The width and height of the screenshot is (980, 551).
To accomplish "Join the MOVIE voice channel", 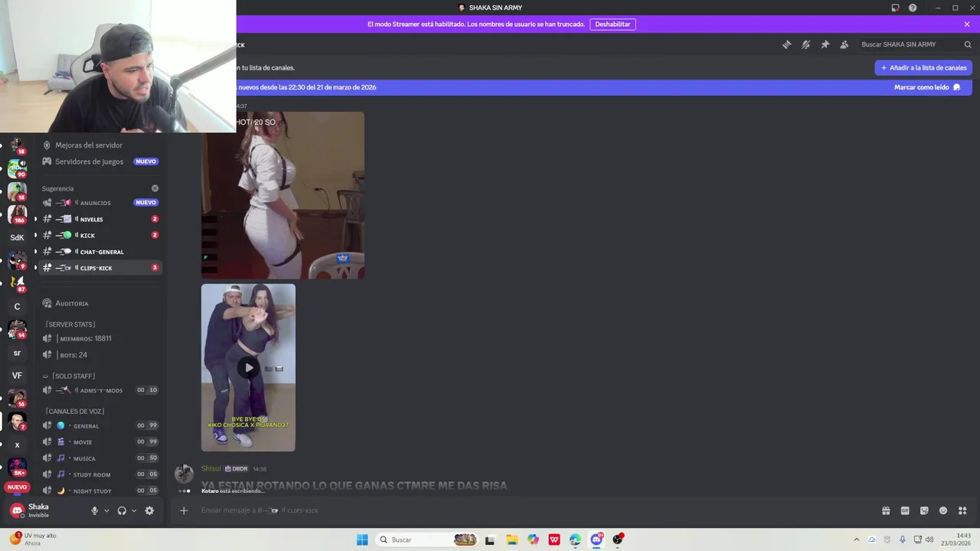I will [x=102, y=442].
